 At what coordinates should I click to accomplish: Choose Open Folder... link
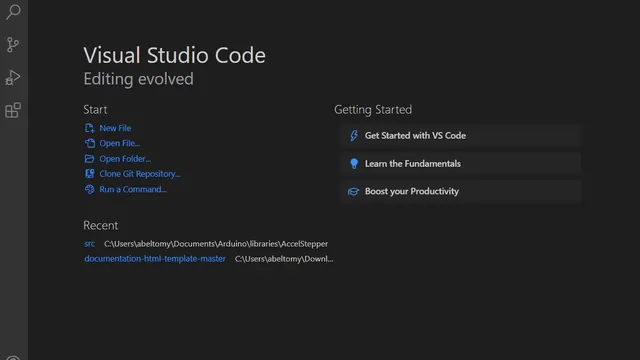click(125, 159)
